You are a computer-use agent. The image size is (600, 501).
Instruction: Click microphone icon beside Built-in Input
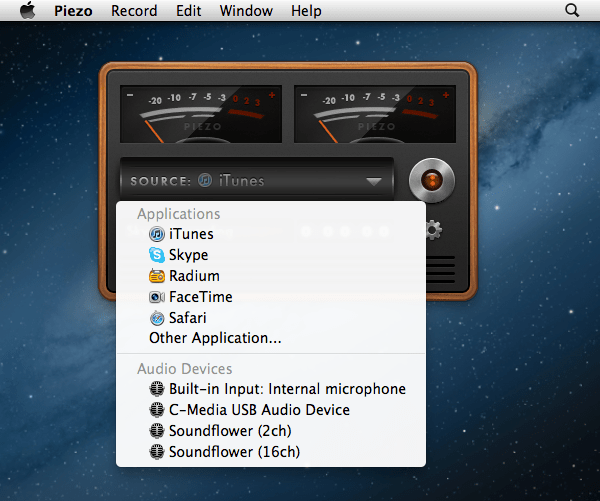click(157, 389)
